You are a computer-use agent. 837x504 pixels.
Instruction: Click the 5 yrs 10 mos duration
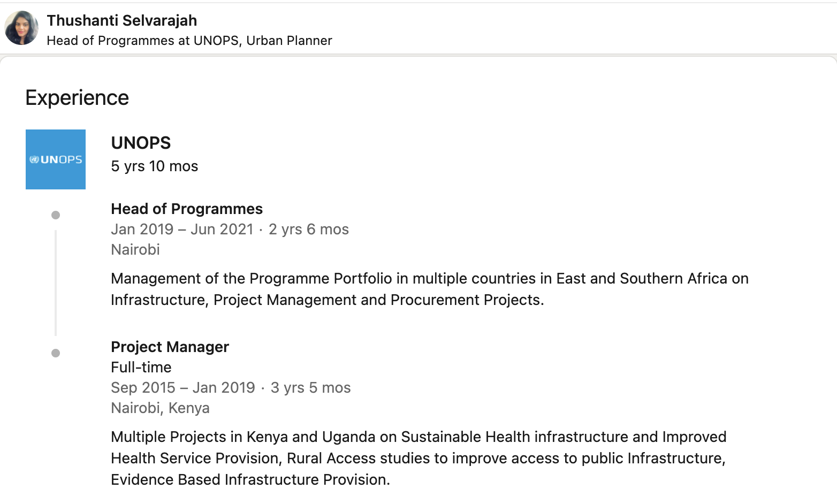coord(154,166)
